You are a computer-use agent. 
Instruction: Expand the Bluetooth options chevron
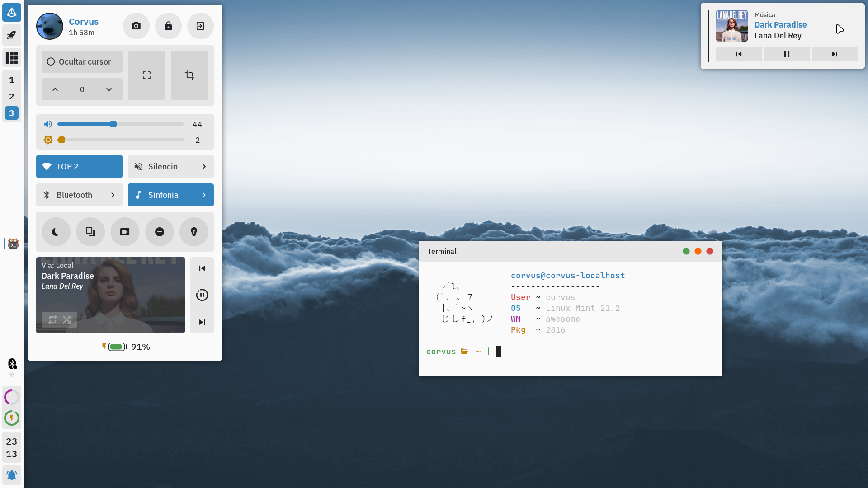[113, 195]
